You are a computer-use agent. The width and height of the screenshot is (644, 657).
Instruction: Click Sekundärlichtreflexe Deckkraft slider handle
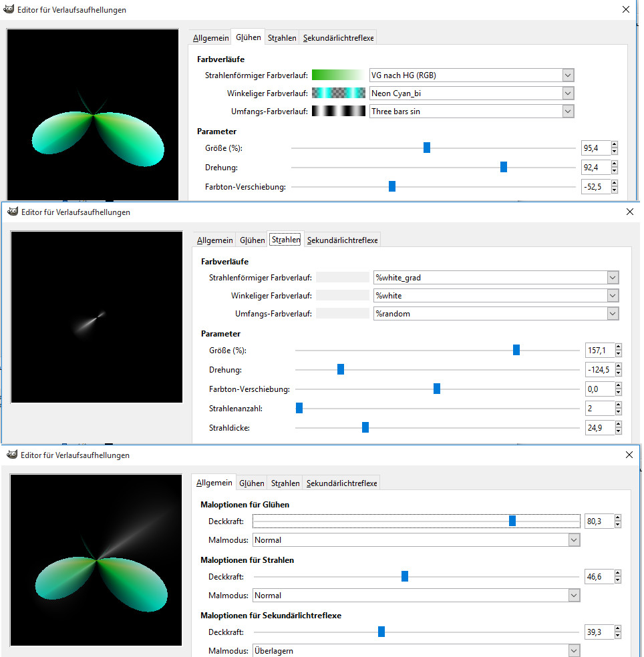point(381,632)
